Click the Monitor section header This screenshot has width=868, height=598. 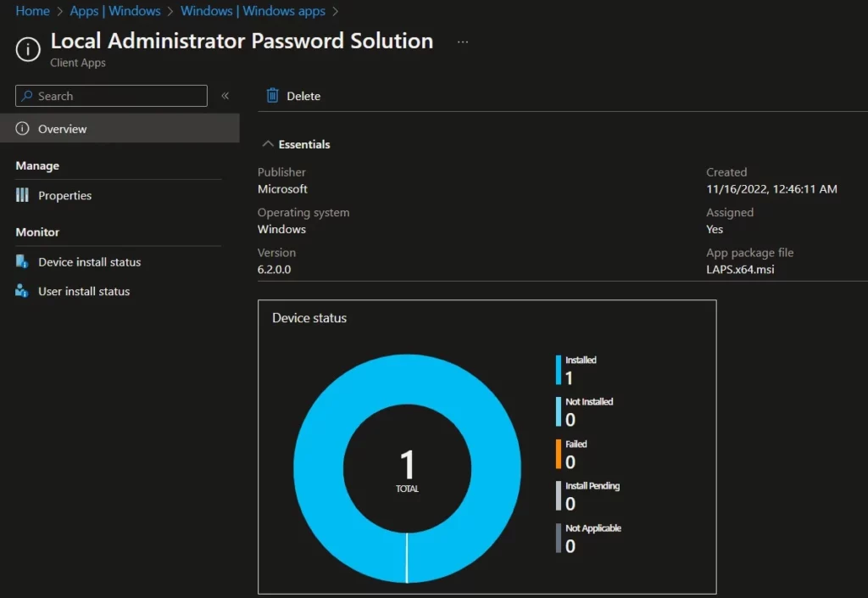tap(37, 232)
